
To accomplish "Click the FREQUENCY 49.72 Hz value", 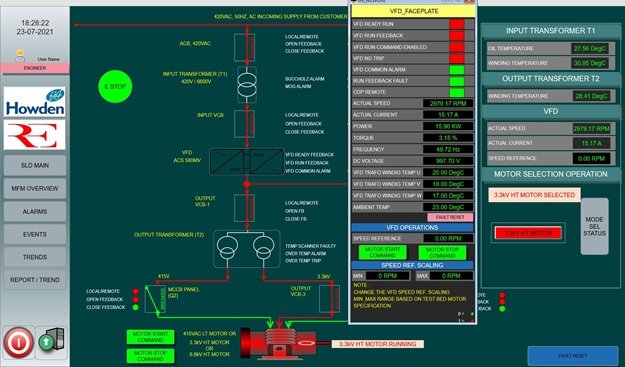I will [x=448, y=149].
